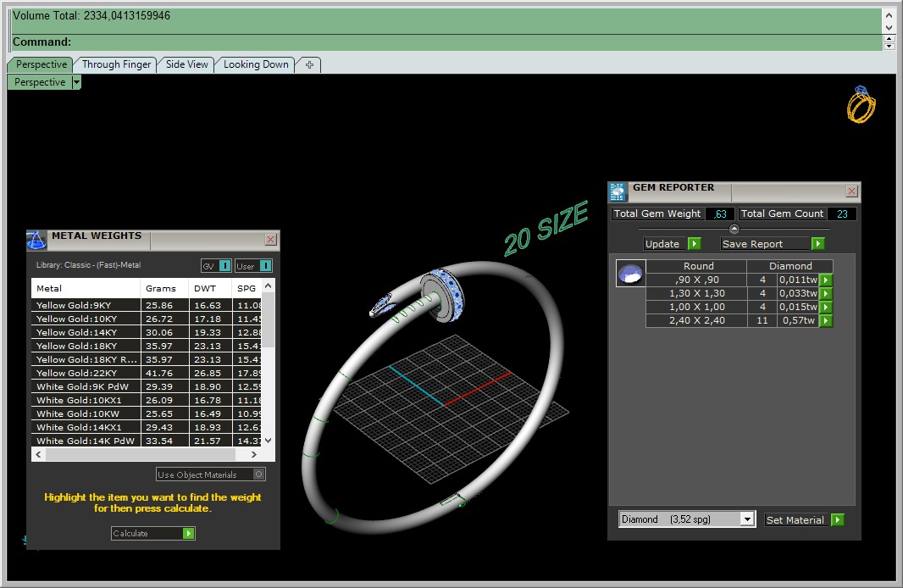Click the Set Material button
Image resolution: width=903 pixels, height=588 pixels.
coord(798,520)
